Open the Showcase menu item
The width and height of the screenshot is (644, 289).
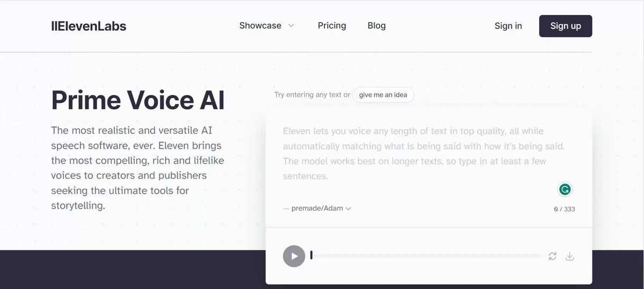(x=260, y=26)
